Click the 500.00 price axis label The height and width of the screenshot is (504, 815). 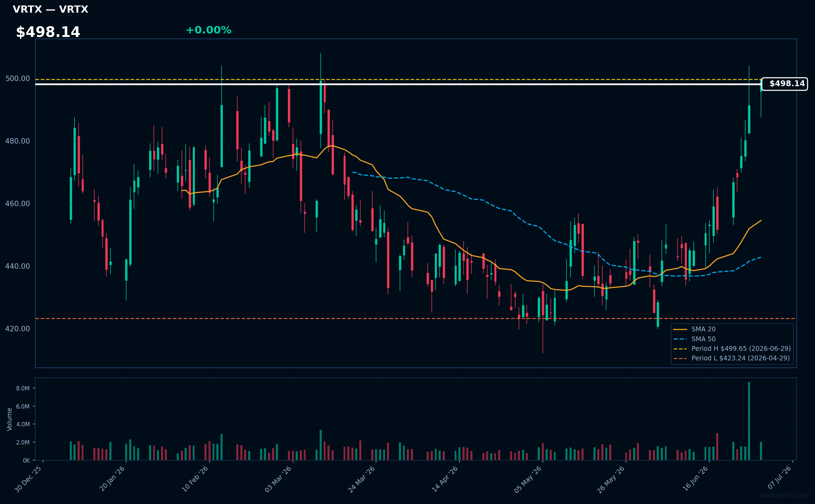18,79
